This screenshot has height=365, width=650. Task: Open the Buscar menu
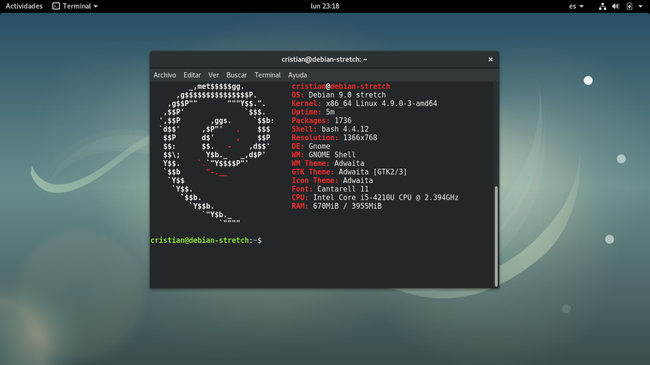tap(236, 75)
